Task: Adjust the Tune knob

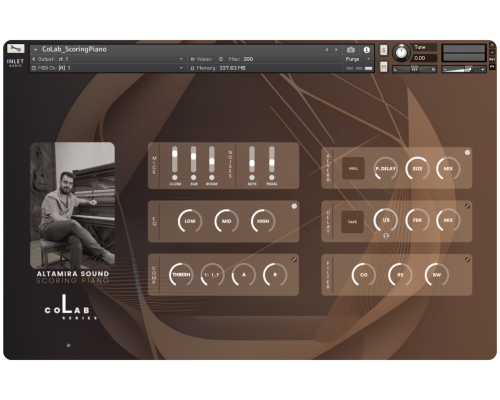Action: click(401, 52)
